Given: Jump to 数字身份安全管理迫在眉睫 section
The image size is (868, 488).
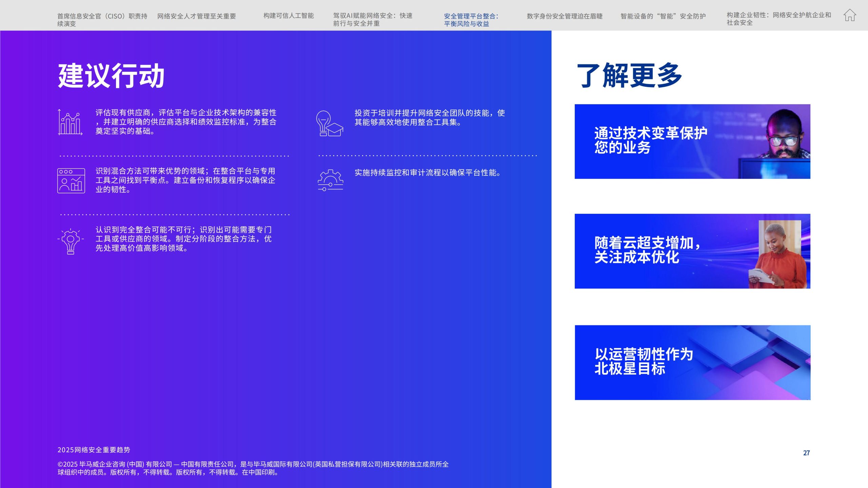Looking at the screenshot, I should click(x=565, y=16).
